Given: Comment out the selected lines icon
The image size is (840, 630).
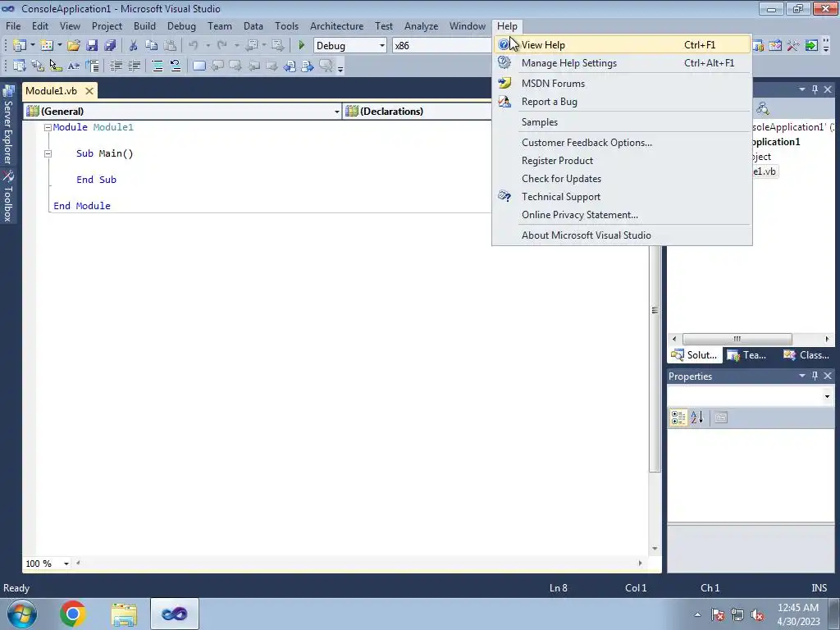Looking at the screenshot, I should (157, 66).
